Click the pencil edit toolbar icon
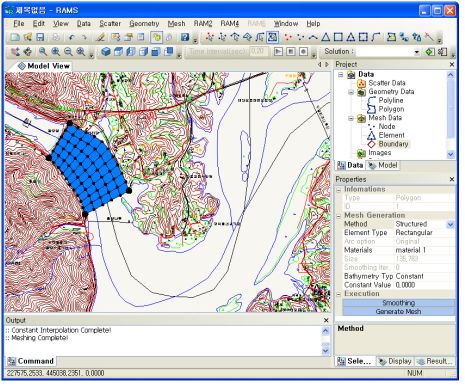Viewport: 465px width, 386px height. [100, 37]
